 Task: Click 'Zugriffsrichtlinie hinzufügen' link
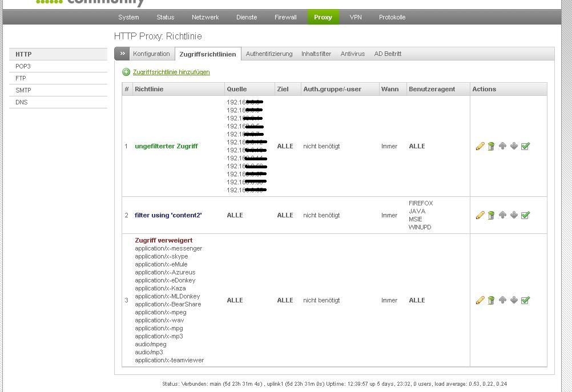[171, 72]
